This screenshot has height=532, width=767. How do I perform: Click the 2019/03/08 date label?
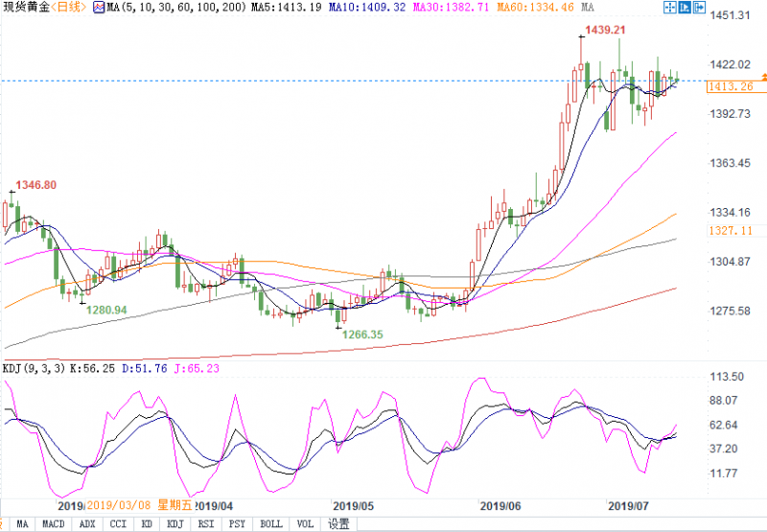pos(119,505)
